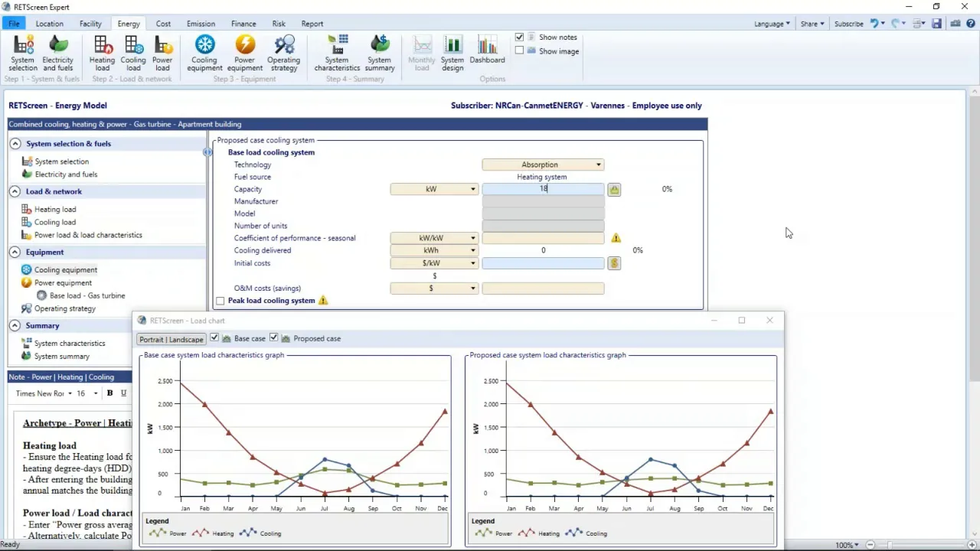Switch to the Finance tab
The height and width of the screenshot is (551, 980).
(x=243, y=24)
